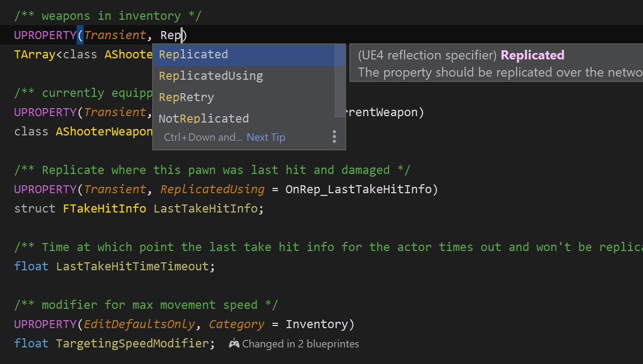643x364 pixels.
Task: Click the Next Tip link
Action: pyautogui.click(x=266, y=137)
